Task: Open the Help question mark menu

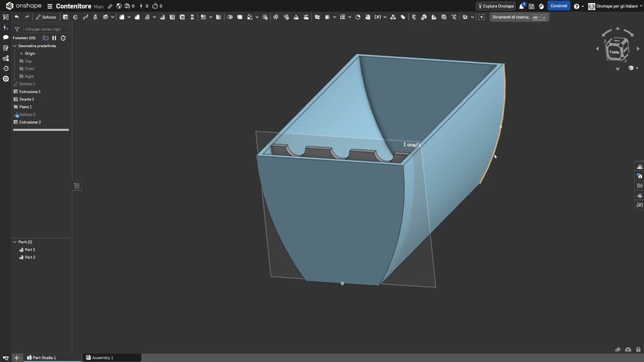Action: tap(577, 6)
